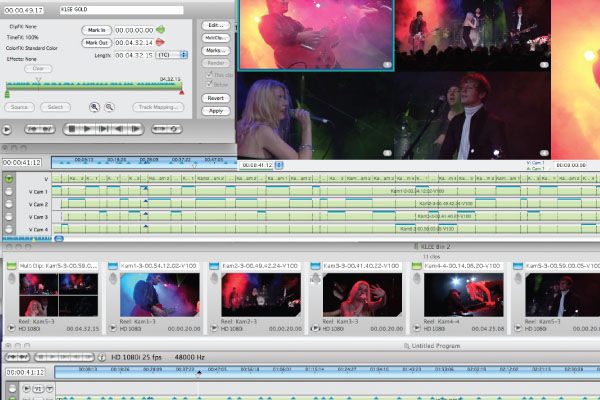600x400 pixels.
Task: Click the green mark-in handle under mini timeline
Action: [7, 94]
